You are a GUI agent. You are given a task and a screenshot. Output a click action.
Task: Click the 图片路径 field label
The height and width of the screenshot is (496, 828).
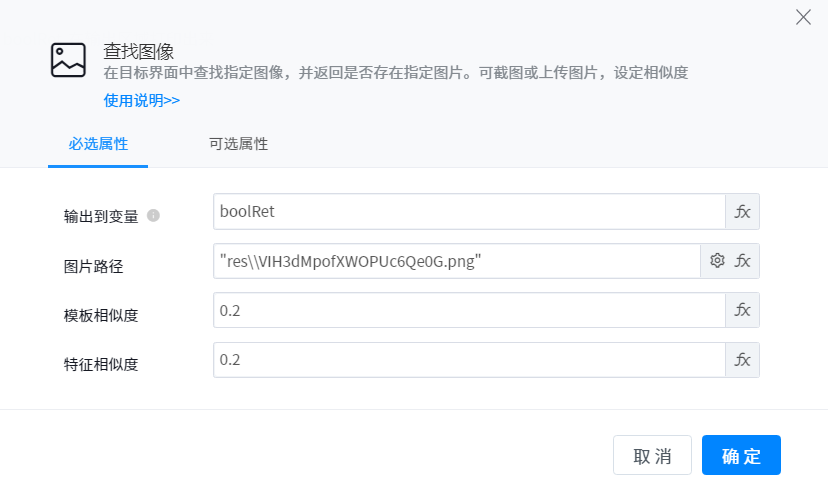[92, 266]
